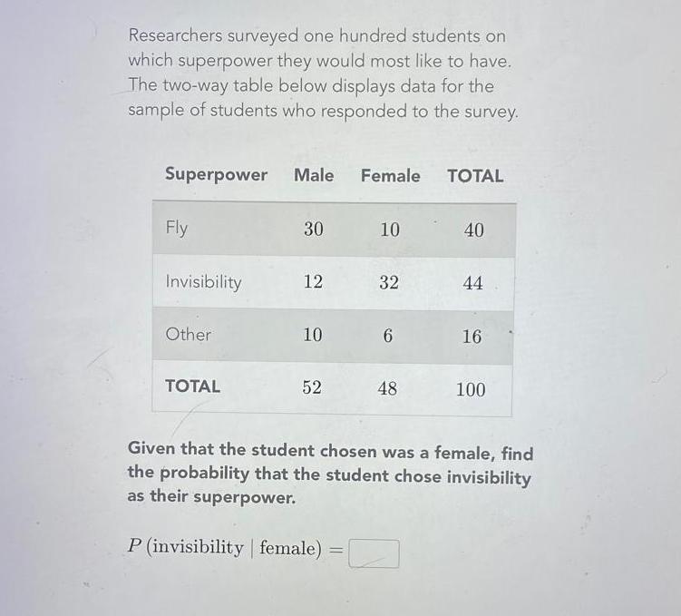The width and height of the screenshot is (681, 616).
Task: Select the Male Fly cell showing 30
Action: pyautogui.click(x=313, y=230)
